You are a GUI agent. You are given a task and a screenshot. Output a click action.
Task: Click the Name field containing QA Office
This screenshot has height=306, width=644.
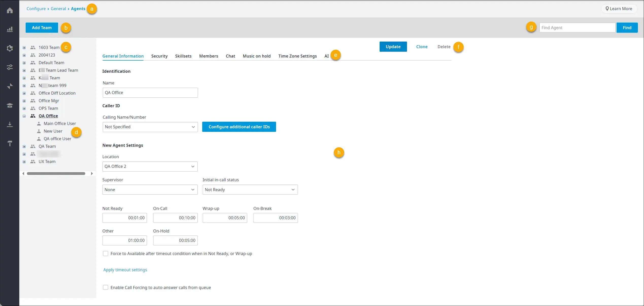click(150, 93)
